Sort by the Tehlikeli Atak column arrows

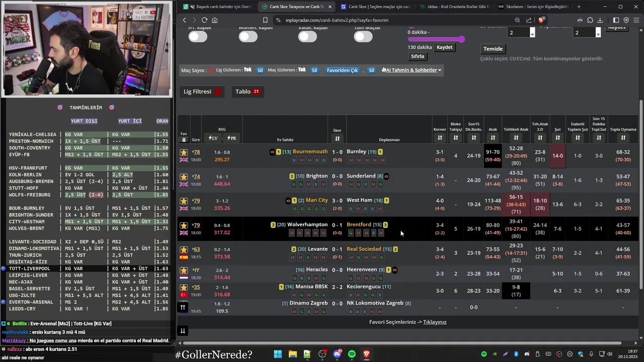click(516, 138)
